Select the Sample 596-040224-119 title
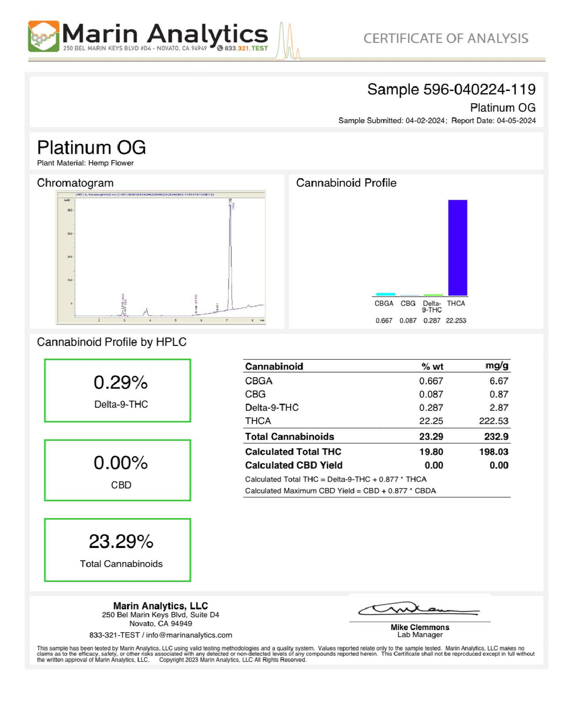Image resolution: width=563 pixels, height=728 pixels. (451, 89)
